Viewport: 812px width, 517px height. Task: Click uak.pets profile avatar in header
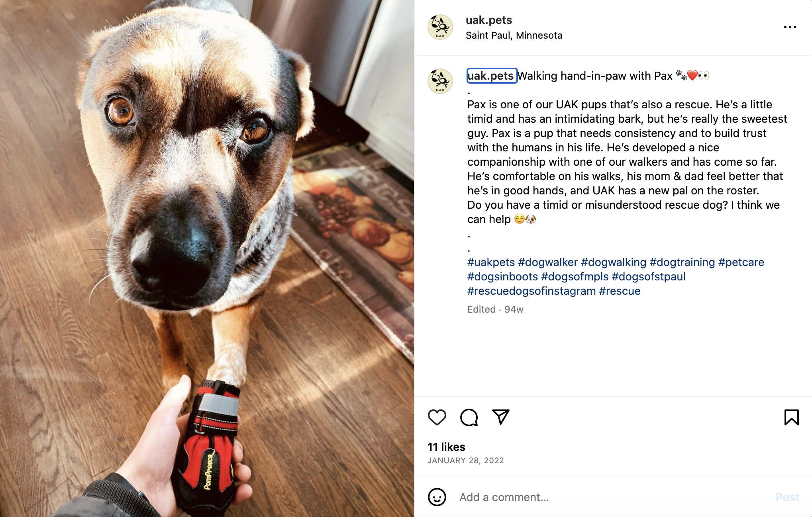(x=440, y=27)
